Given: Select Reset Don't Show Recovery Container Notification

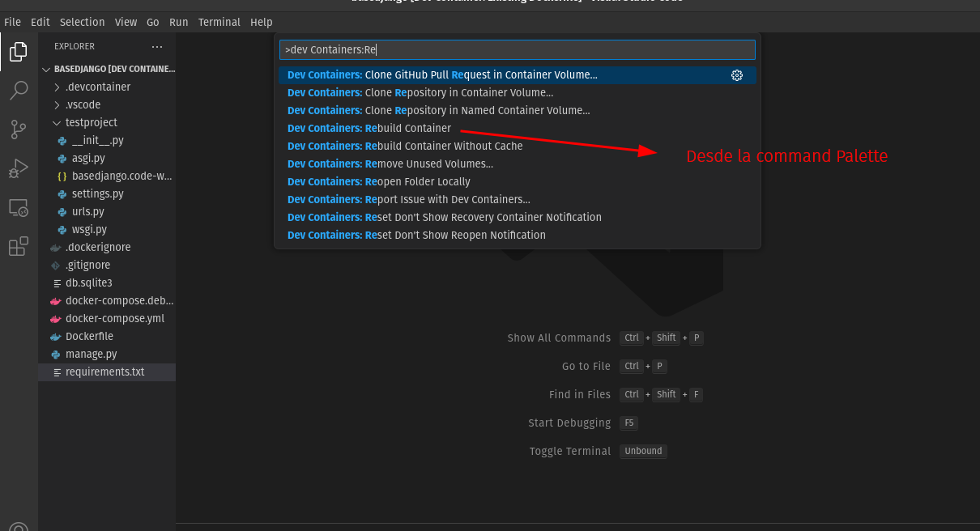Looking at the screenshot, I should click(518, 217).
